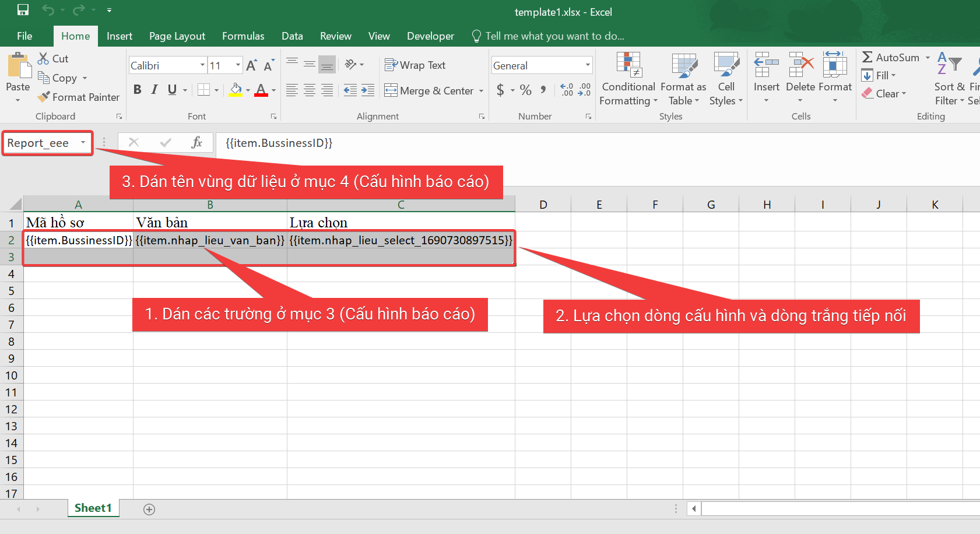Screen dimensions: 980x534
Task: Click Decrease Decimal icon
Action: pyautogui.click(x=584, y=90)
